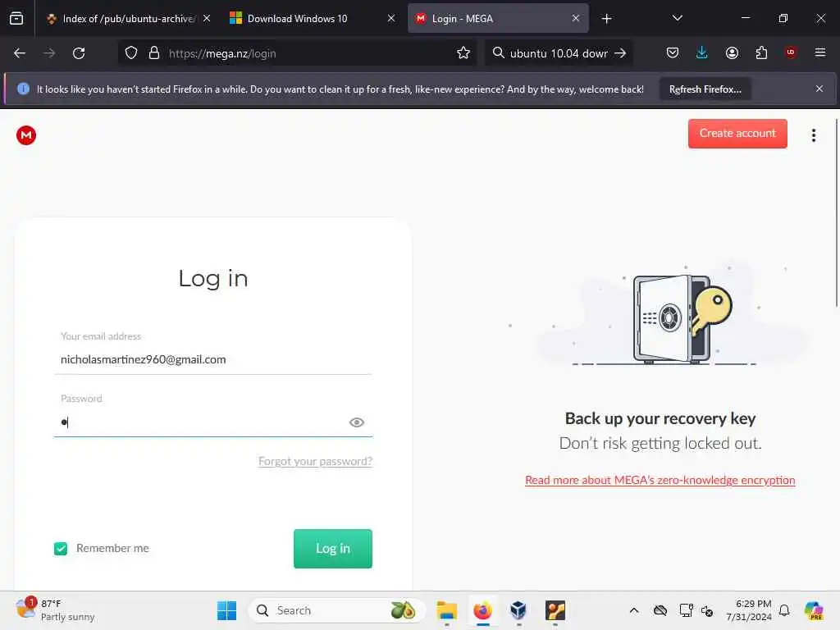
Task: Open the Pocket save icon
Action: click(673, 53)
